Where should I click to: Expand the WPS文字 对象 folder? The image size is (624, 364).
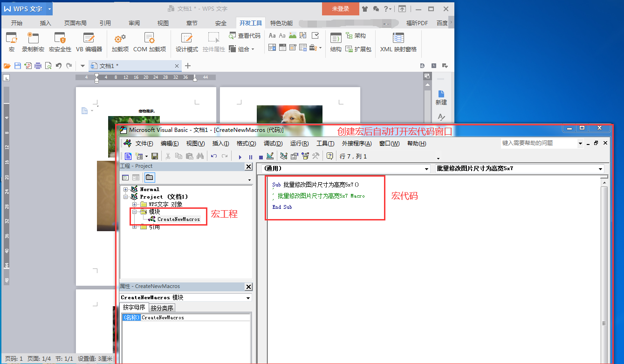pos(134,204)
